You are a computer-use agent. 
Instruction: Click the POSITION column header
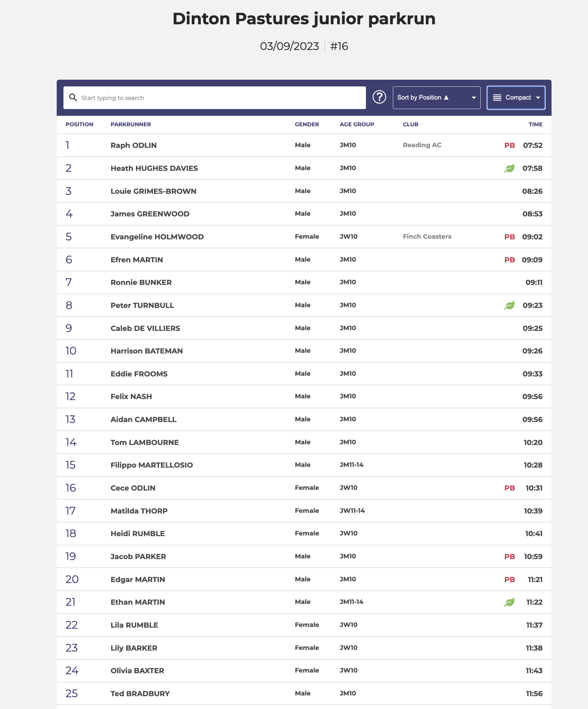click(79, 124)
